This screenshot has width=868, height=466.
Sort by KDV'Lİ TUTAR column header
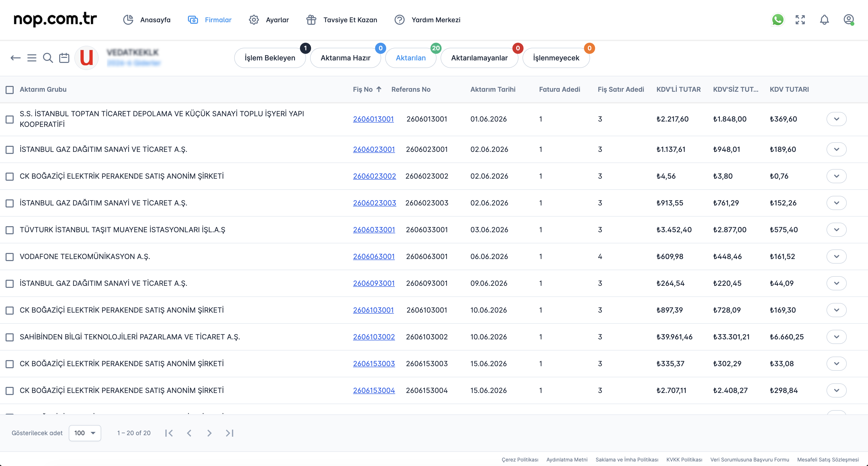click(x=678, y=89)
